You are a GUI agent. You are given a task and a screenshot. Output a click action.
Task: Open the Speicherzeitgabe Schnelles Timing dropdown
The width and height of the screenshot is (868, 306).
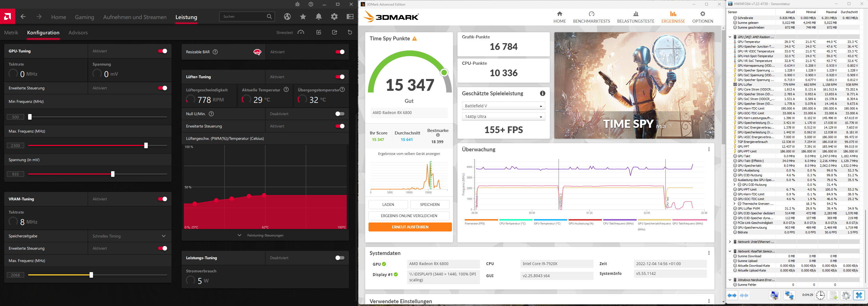click(x=130, y=236)
